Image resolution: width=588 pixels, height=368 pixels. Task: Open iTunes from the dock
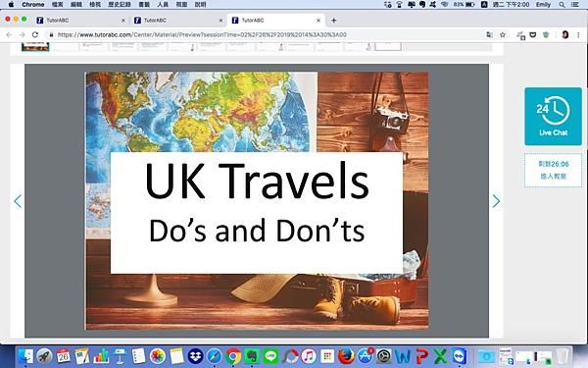[309, 356]
